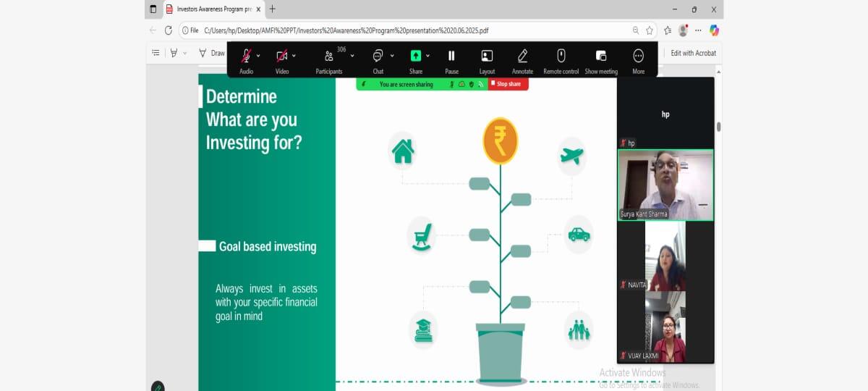Open the Layout options
Image resolution: width=868 pixels, height=391 pixels.
click(x=487, y=56)
